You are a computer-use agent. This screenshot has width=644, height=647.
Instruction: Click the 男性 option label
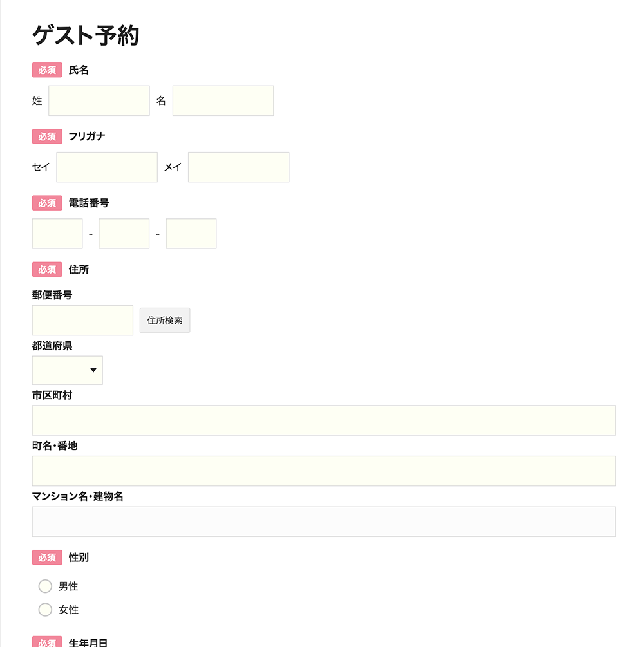pyautogui.click(x=68, y=586)
